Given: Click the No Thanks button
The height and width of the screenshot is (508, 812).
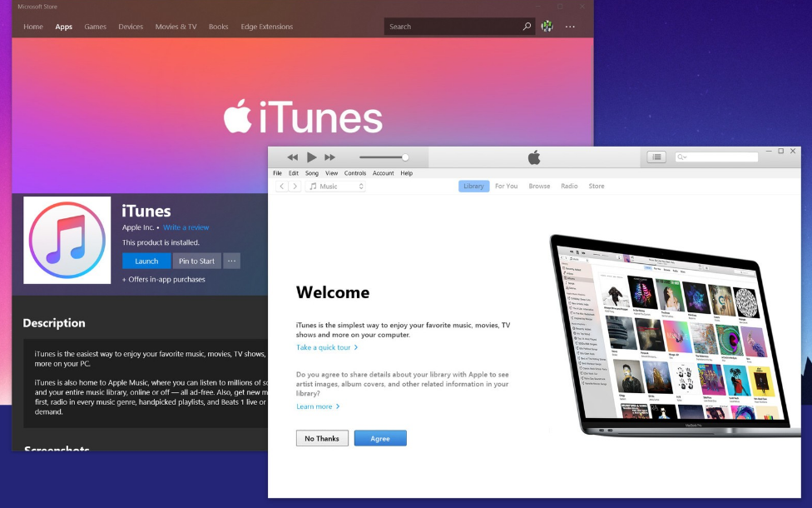Looking at the screenshot, I should point(322,438).
